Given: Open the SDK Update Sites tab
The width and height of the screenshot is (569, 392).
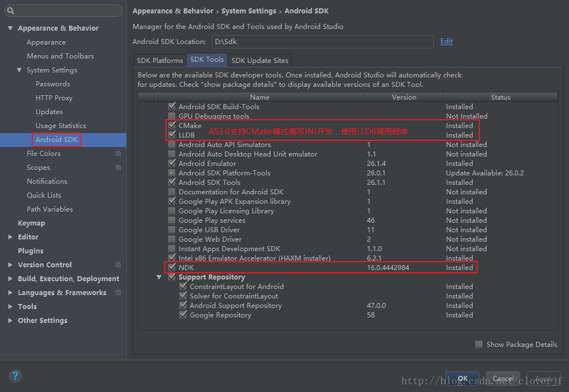Looking at the screenshot, I should (x=260, y=60).
